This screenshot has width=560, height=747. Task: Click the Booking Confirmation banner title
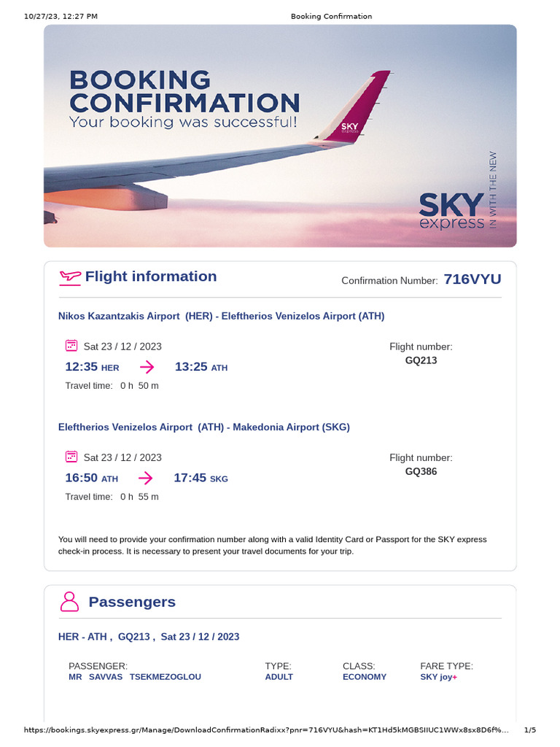point(184,91)
